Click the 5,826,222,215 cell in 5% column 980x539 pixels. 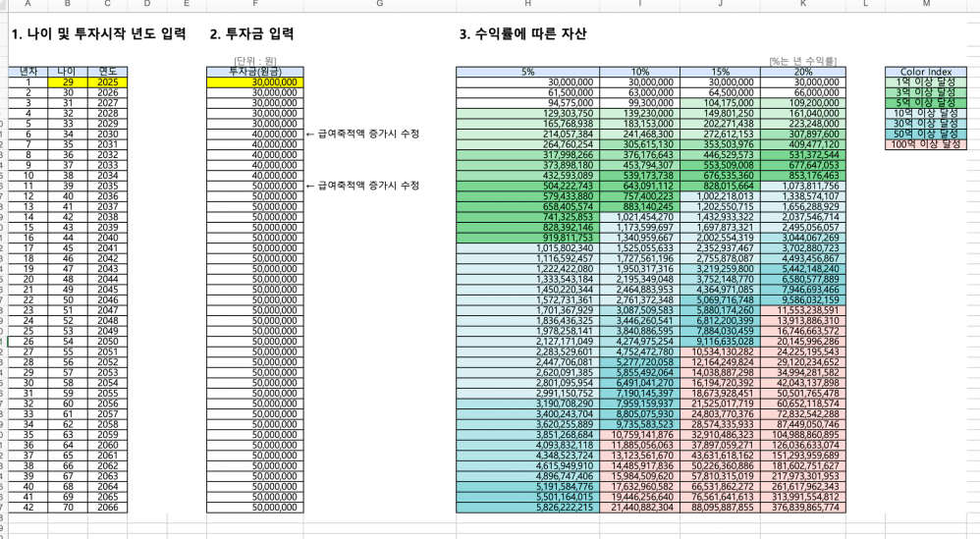pyautogui.click(x=527, y=507)
